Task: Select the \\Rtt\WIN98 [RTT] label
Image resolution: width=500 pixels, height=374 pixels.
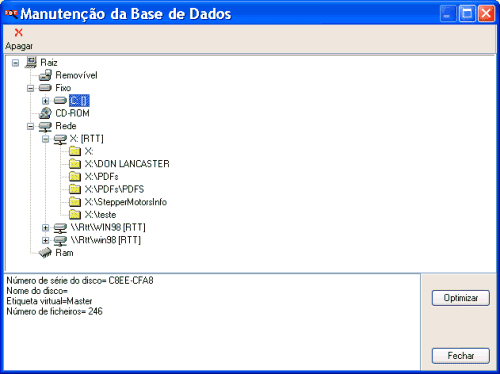Action: coord(108,227)
